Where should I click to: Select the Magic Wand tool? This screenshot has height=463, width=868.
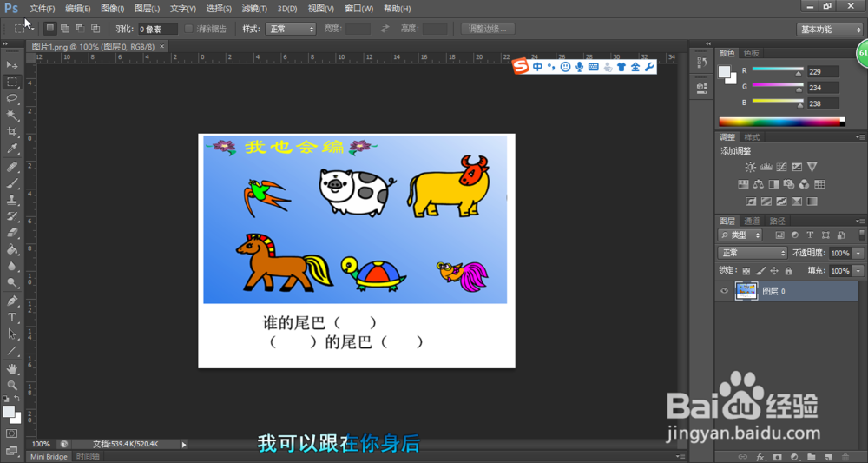(x=11, y=116)
